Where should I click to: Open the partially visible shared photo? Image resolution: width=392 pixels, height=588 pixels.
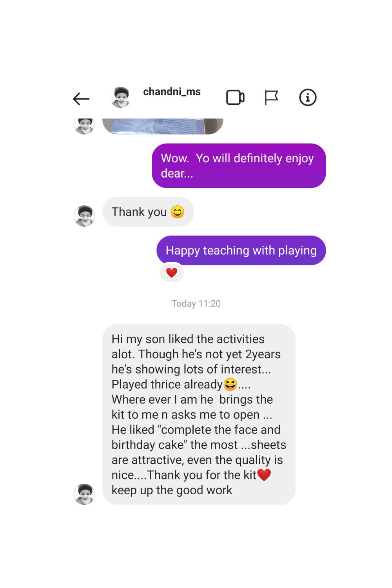point(163,126)
